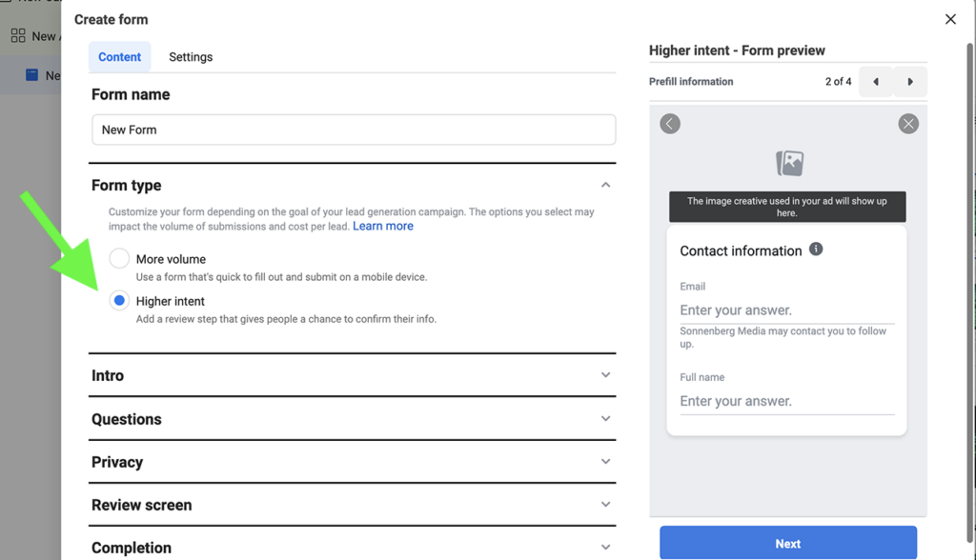Open the Content tab
The width and height of the screenshot is (976, 560).
[x=119, y=56]
